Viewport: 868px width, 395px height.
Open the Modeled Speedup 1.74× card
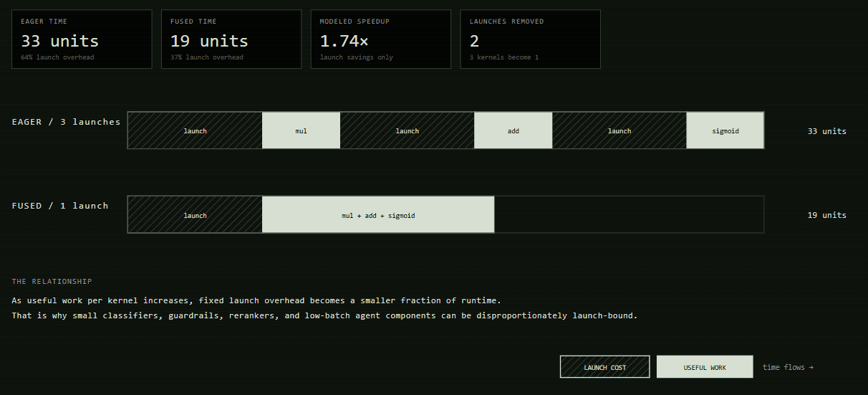381,39
